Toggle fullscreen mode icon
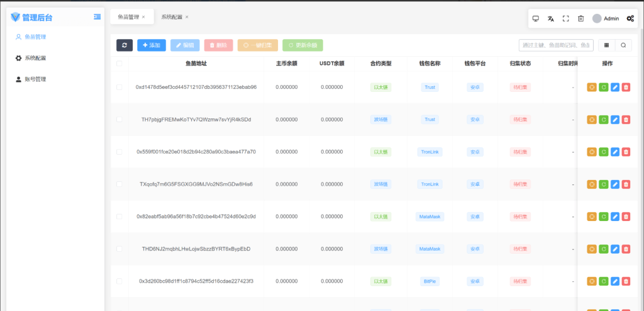 pyautogui.click(x=565, y=18)
